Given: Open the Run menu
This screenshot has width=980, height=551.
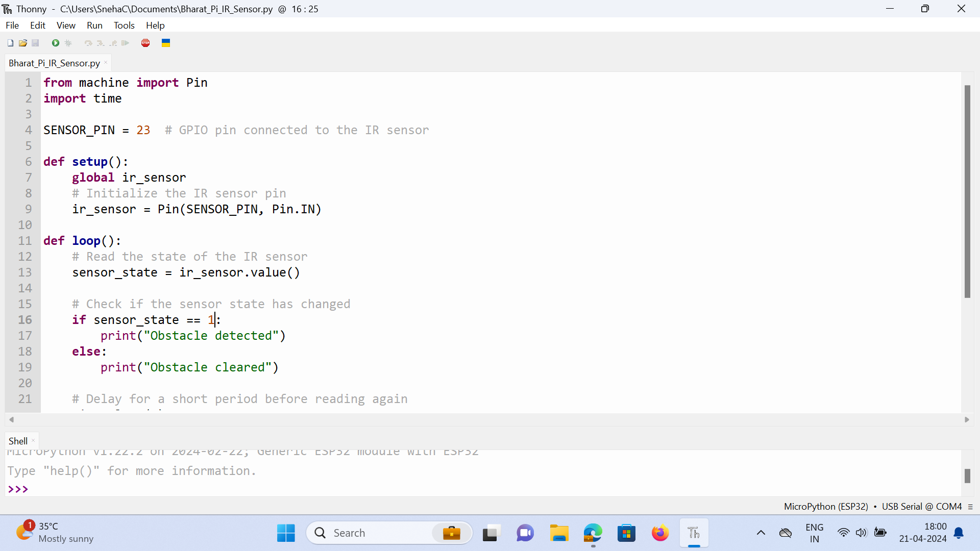Looking at the screenshot, I should (x=94, y=26).
